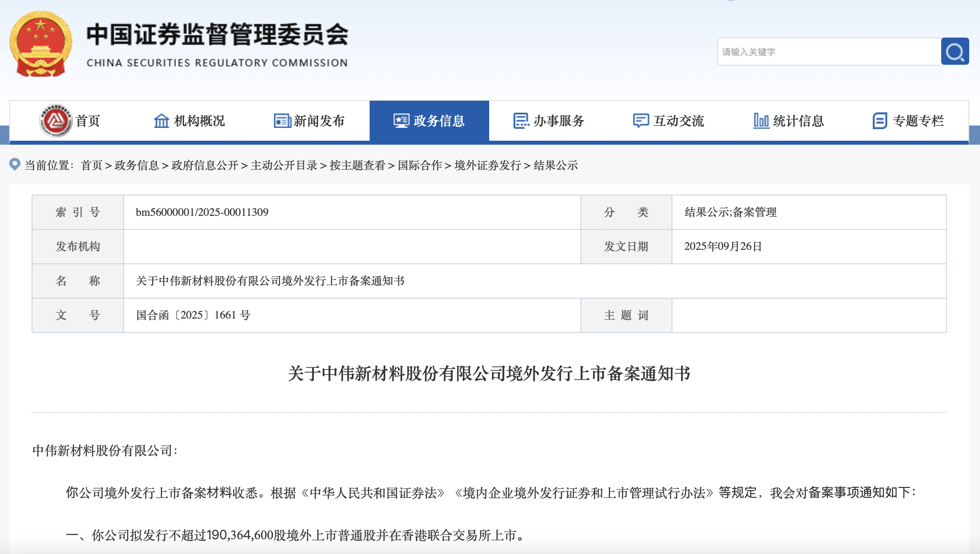Open 国际合作 breadcrumb link
This screenshot has width=980, height=554.
tap(420, 165)
